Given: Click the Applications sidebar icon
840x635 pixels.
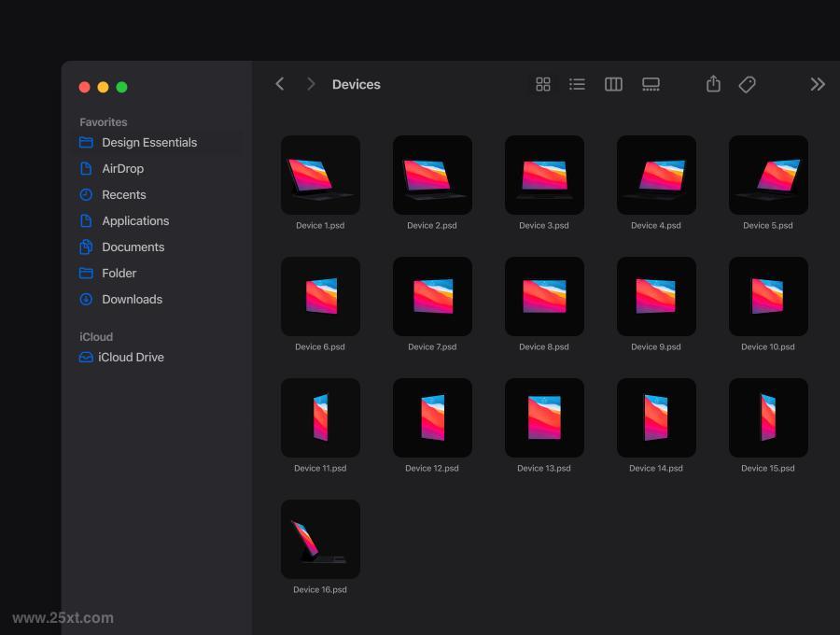Looking at the screenshot, I should 86,220.
